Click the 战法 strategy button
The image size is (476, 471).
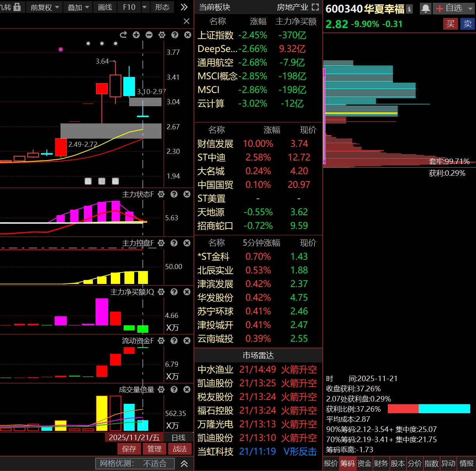click(x=180, y=449)
